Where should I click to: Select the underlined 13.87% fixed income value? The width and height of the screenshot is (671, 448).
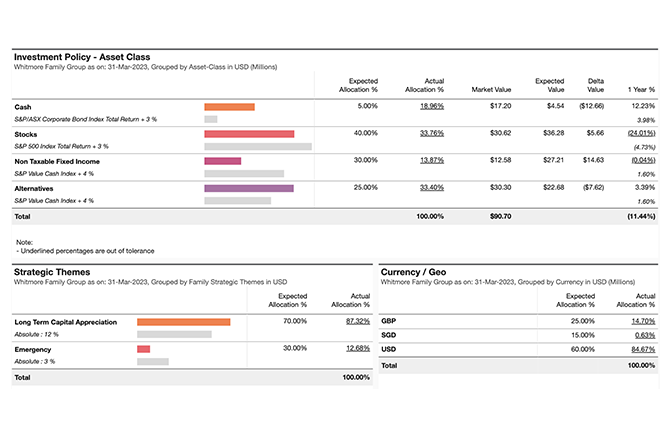[432, 159]
